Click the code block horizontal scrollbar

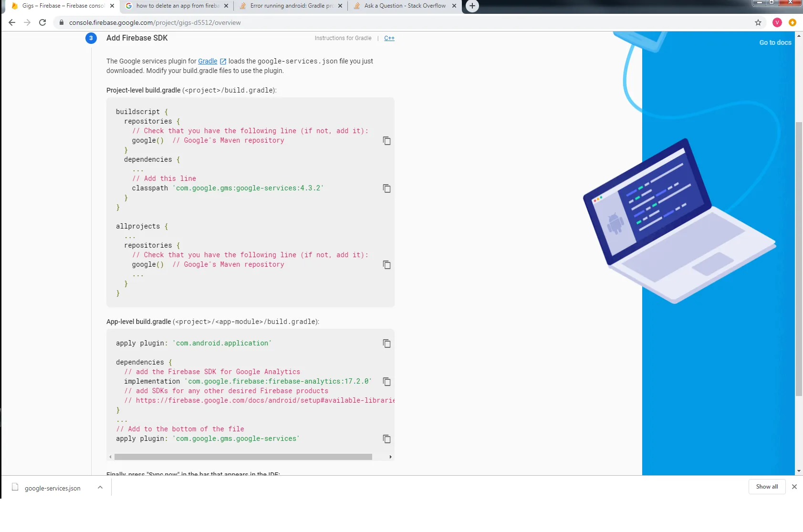point(243,457)
